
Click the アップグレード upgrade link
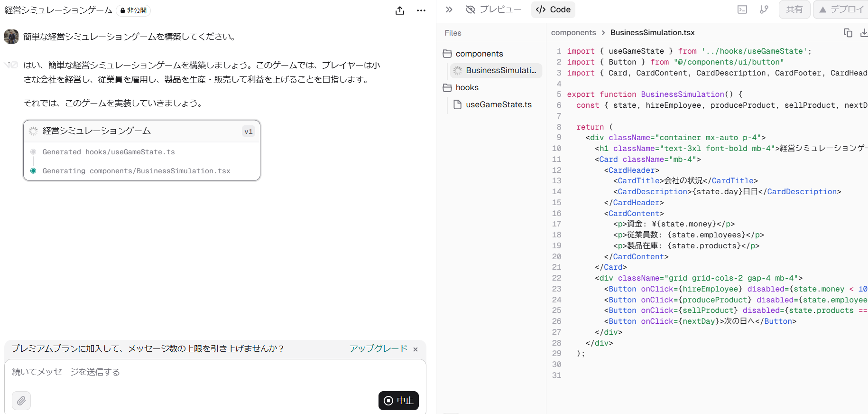pos(378,348)
